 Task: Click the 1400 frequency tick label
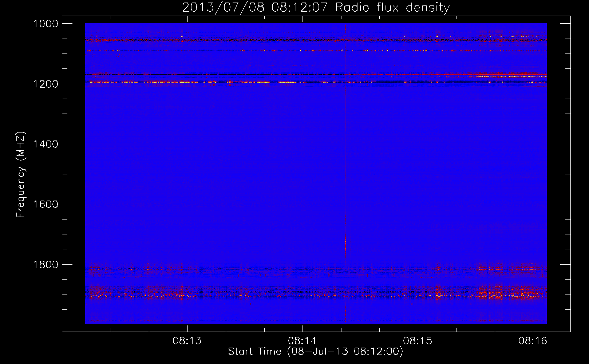[x=46, y=144]
